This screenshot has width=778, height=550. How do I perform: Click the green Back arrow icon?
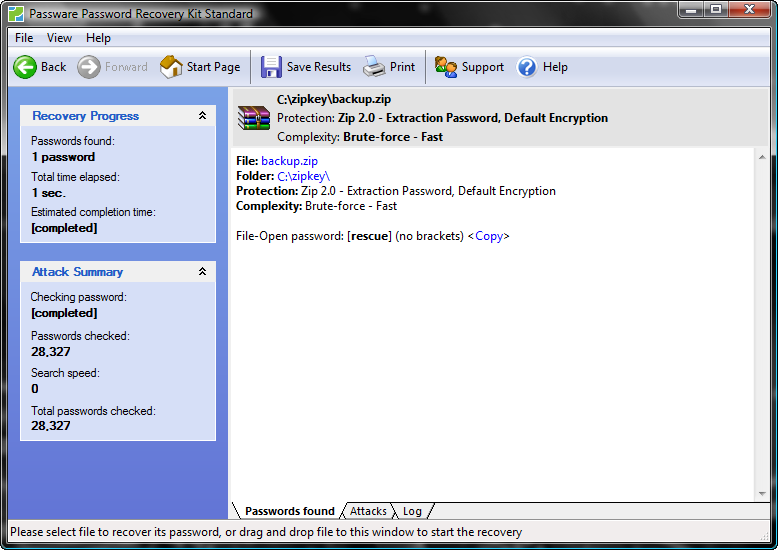coord(25,67)
